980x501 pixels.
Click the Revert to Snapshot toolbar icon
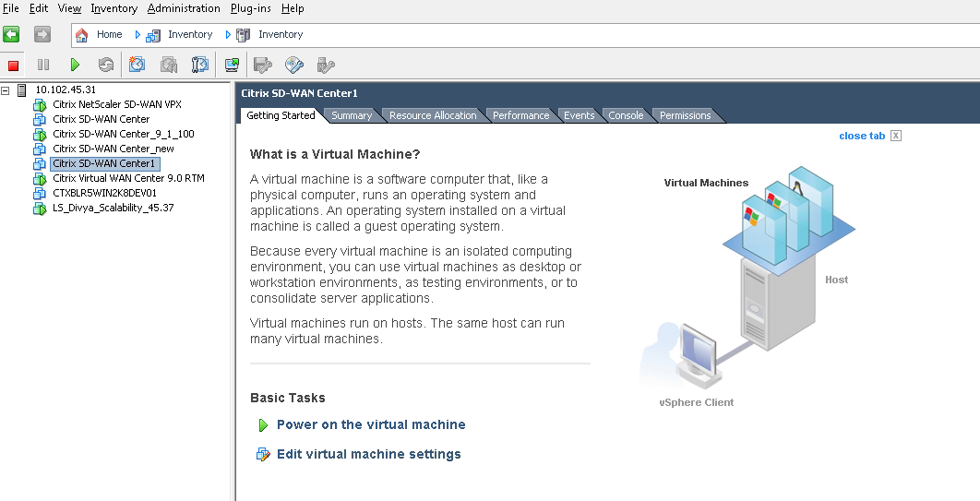coord(168,65)
